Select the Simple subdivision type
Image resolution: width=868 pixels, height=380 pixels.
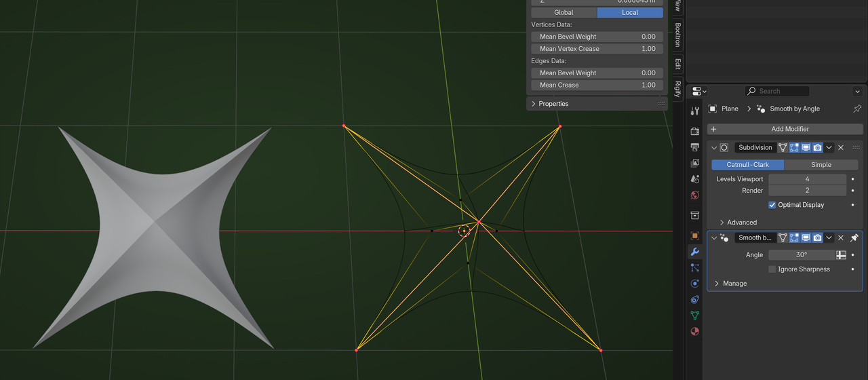tap(821, 165)
